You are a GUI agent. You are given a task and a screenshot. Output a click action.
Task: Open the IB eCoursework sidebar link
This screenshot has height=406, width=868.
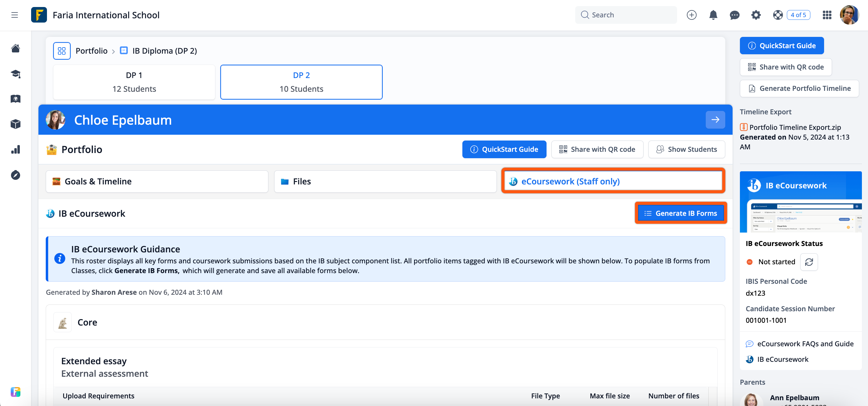783,359
